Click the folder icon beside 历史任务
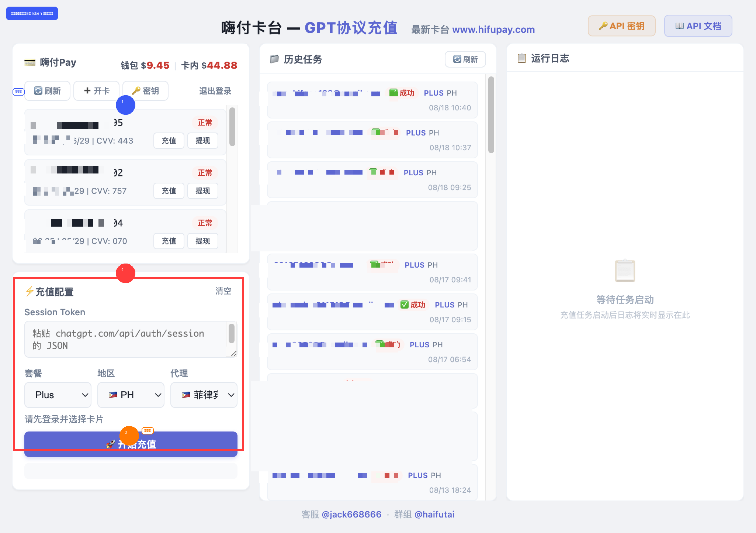The height and width of the screenshot is (533, 756). coord(275,59)
